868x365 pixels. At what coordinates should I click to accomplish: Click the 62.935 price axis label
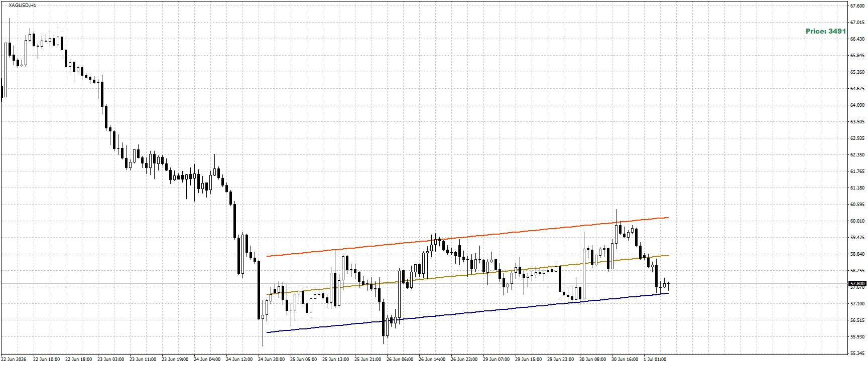[x=857, y=138]
